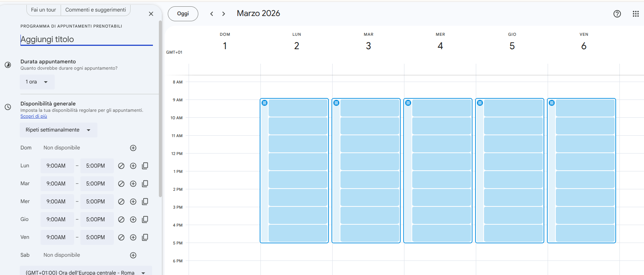
Task: Mark Monday as unavailable
Action: [x=121, y=166]
